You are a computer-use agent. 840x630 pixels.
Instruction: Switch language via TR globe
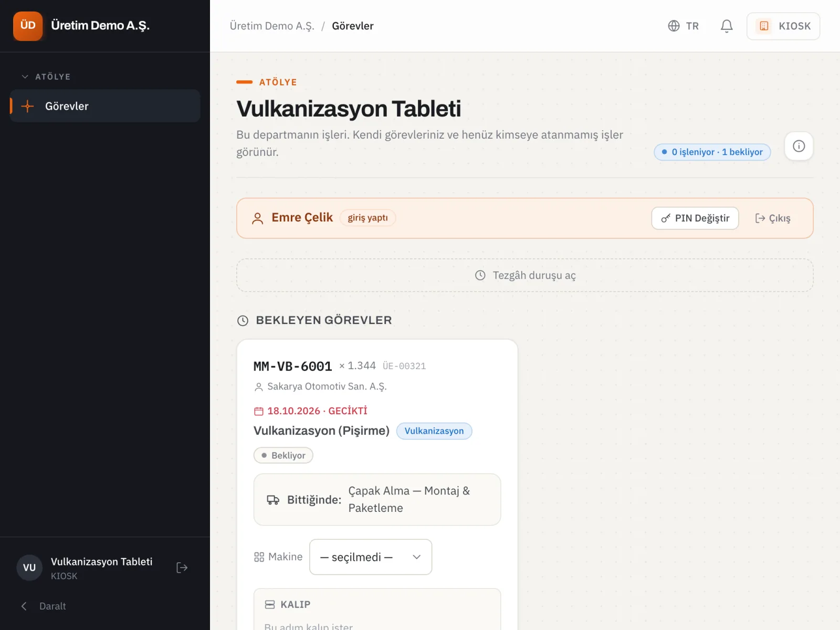[x=683, y=26]
